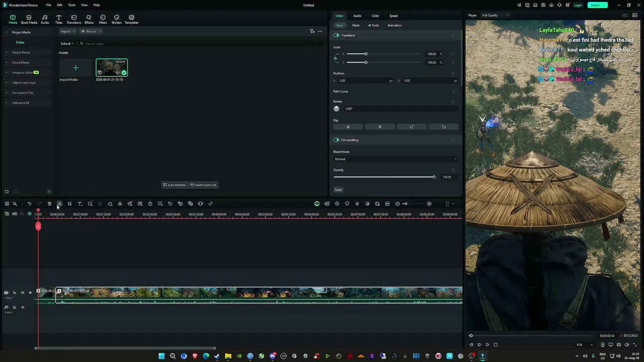The width and height of the screenshot is (644, 362).
Task: Click the Auto Reframe button
Action: tap(175, 185)
